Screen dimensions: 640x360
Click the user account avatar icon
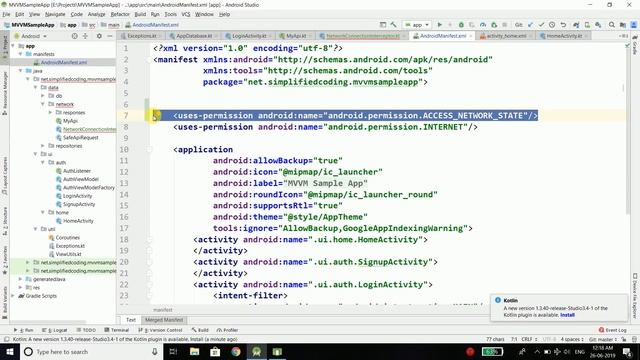(633, 25)
